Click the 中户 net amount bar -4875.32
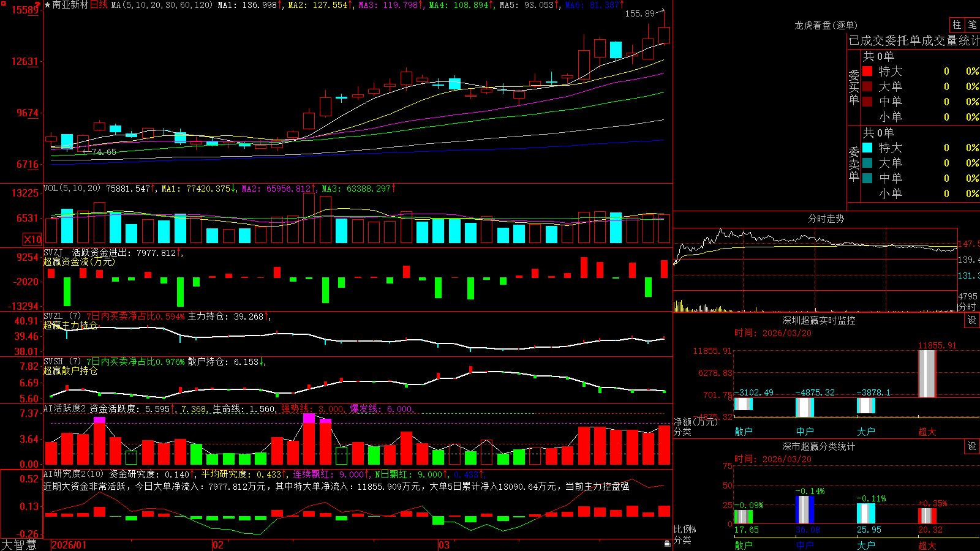 [805, 408]
